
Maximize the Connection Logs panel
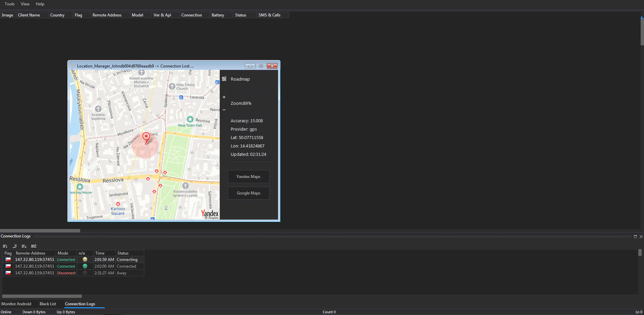tap(635, 236)
